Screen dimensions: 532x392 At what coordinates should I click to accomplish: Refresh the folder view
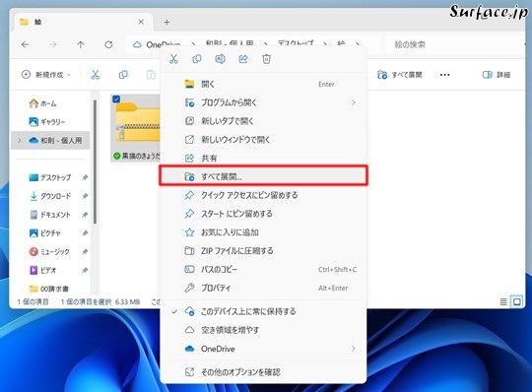pos(108,44)
